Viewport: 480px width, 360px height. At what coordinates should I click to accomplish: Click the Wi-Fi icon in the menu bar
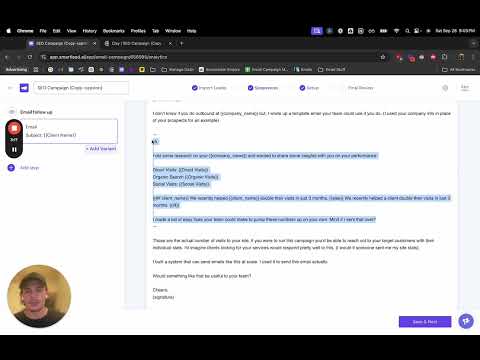[396, 31]
